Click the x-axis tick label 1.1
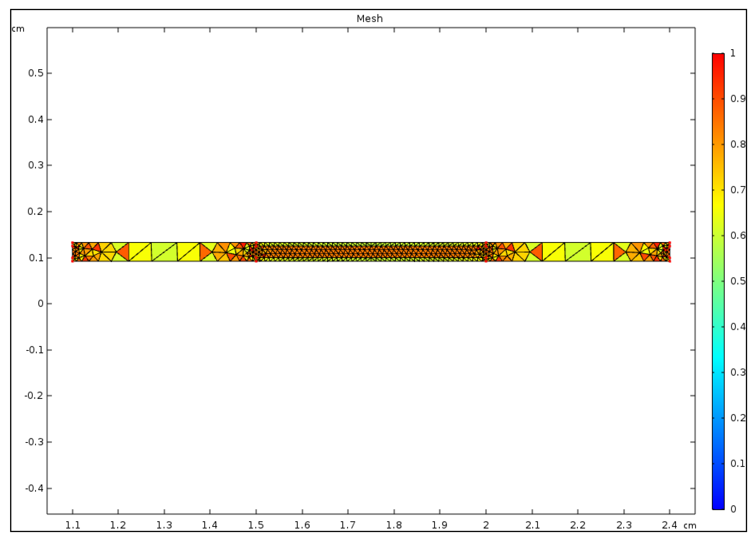Image resolution: width=756 pixels, height=540 pixels. (x=72, y=525)
